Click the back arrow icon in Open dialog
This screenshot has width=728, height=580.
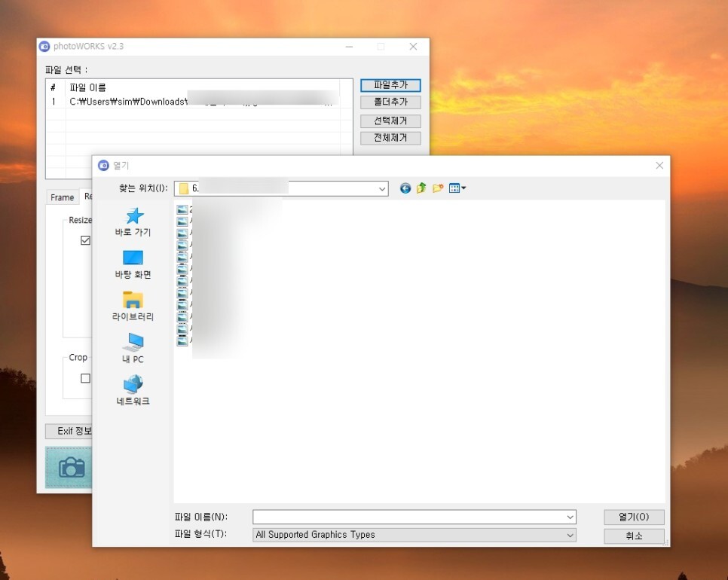405,188
